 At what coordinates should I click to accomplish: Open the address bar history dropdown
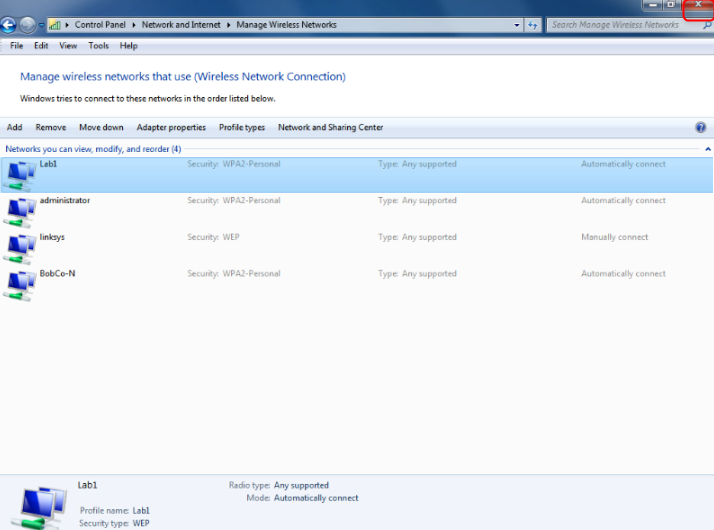point(516,25)
